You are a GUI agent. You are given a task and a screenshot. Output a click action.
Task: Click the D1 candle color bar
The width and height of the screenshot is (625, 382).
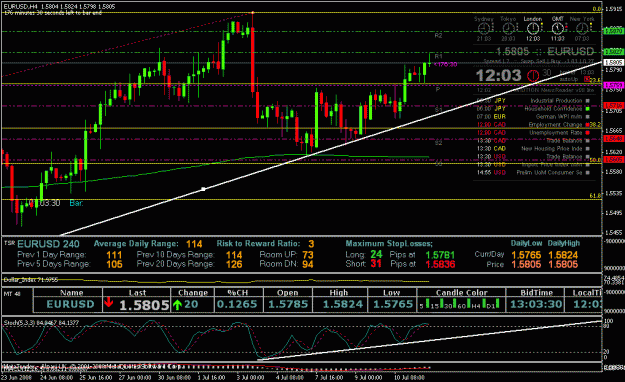click(497, 303)
